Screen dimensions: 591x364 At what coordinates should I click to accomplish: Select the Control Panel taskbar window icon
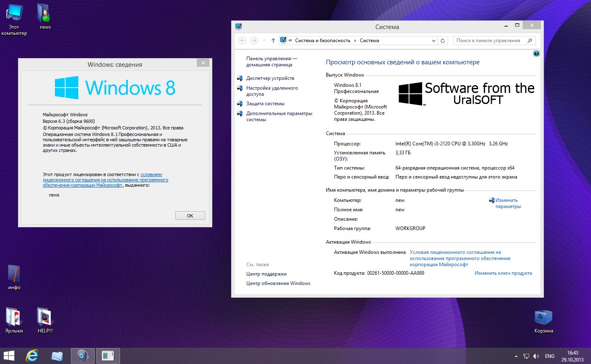pos(108,356)
